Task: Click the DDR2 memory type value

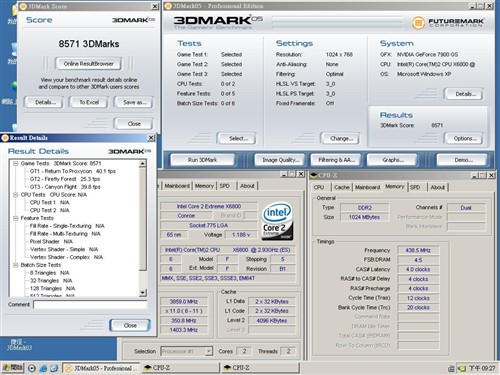Action: pyautogui.click(x=364, y=208)
